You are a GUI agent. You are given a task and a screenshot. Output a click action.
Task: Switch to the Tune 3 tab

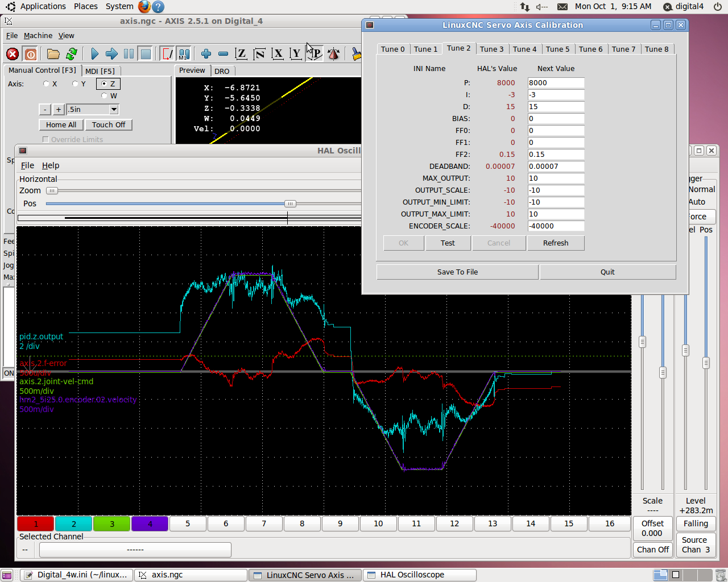pos(492,49)
